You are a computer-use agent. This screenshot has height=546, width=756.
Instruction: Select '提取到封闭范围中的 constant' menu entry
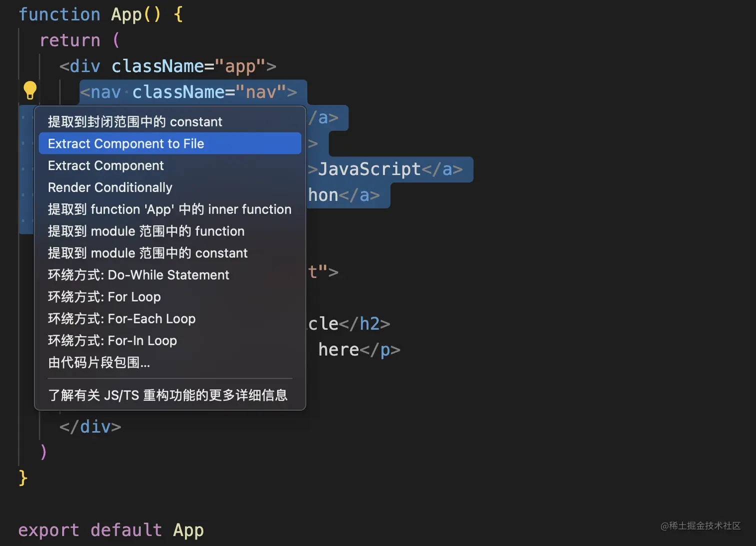point(170,121)
